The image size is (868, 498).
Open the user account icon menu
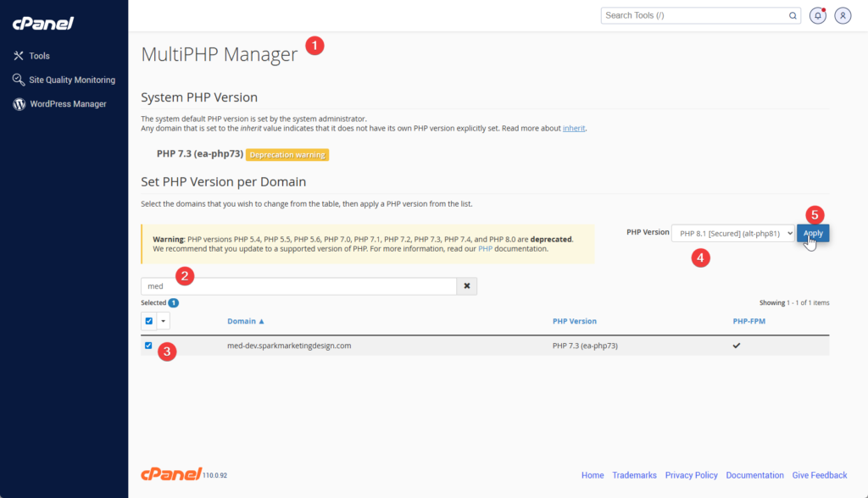coord(842,15)
